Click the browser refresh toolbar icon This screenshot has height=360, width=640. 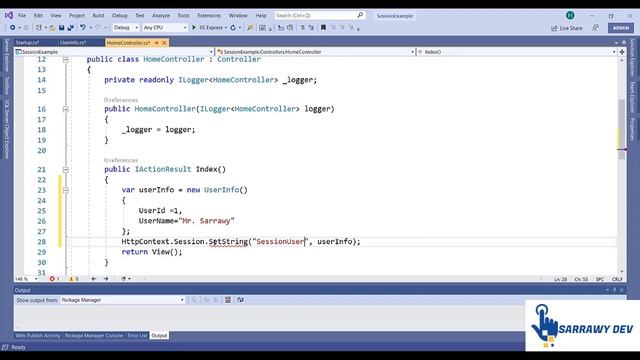coord(233,27)
